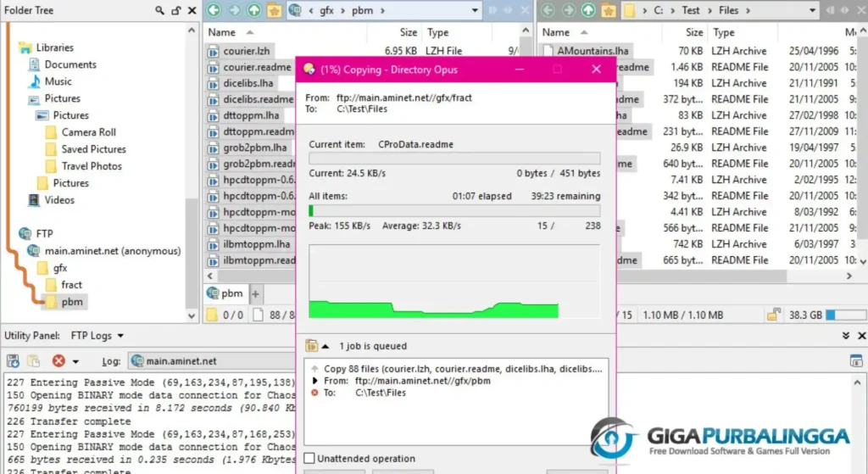Click the copy log icon in FTP Logs

tap(34, 361)
